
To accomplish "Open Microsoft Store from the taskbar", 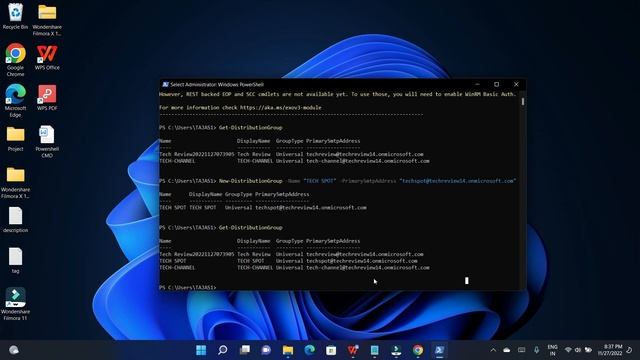I will tap(331, 350).
